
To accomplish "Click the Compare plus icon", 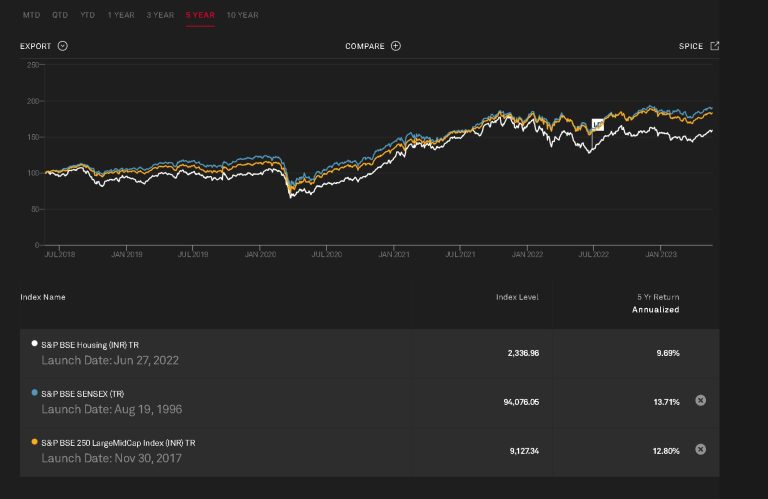I will coord(396,46).
